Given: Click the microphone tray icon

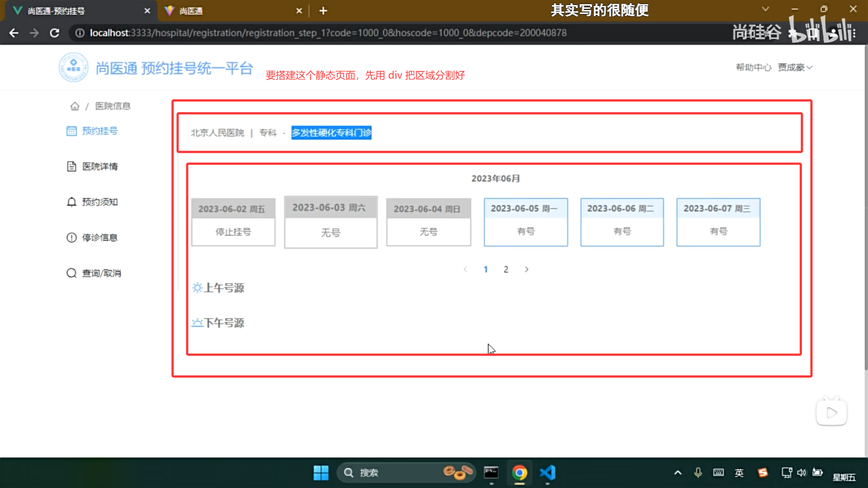Looking at the screenshot, I should [x=698, y=473].
